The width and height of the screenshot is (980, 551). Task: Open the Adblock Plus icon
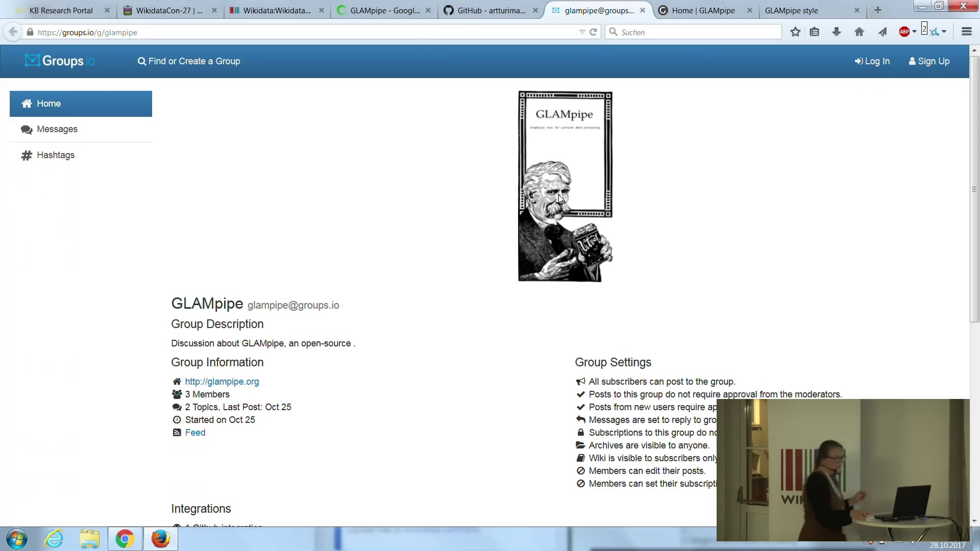904,32
